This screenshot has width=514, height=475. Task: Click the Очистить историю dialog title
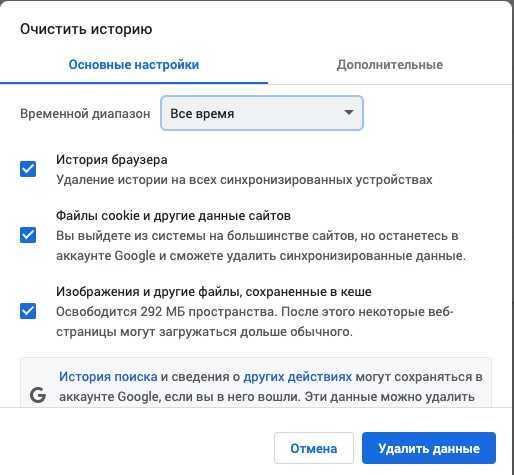[x=86, y=29]
